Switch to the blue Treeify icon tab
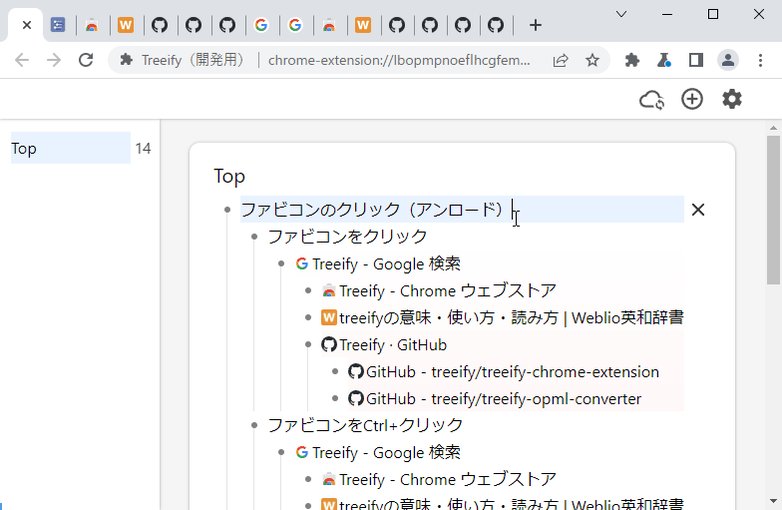This screenshot has height=510, width=782. point(58,25)
